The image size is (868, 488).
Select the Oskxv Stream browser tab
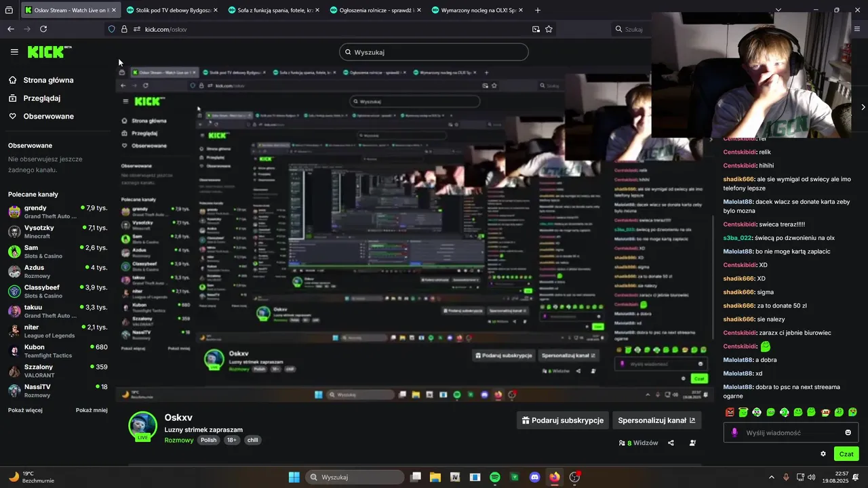tap(71, 10)
